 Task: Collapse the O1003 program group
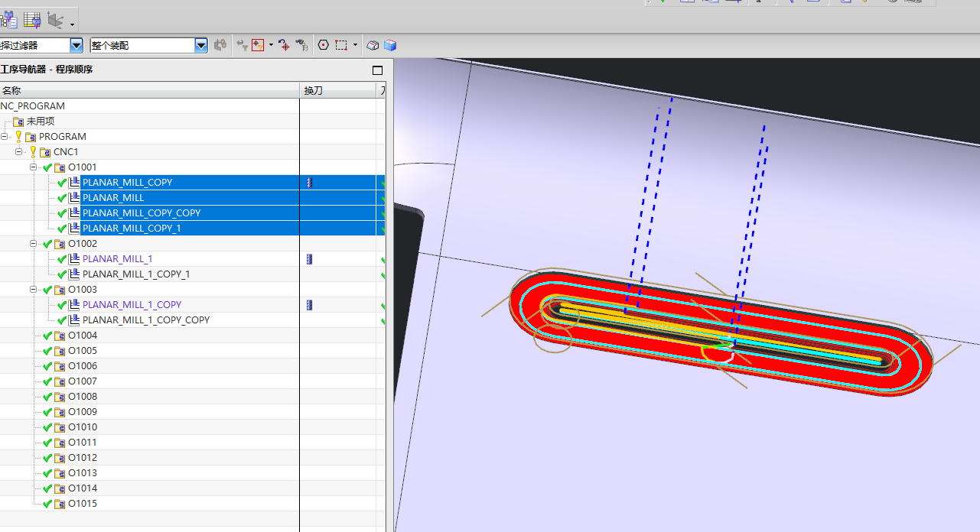click(x=34, y=290)
